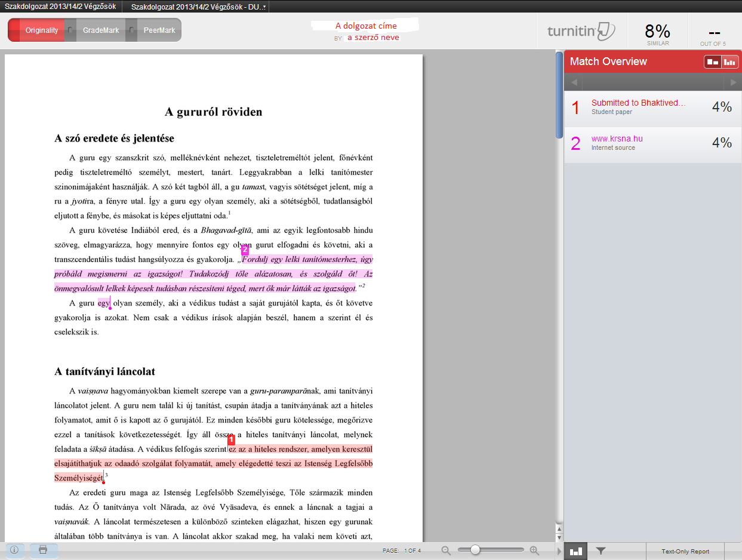This screenshot has height=560, width=742.
Task: Open the match overview bar-chart icon at bottom
Action: point(576,551)
